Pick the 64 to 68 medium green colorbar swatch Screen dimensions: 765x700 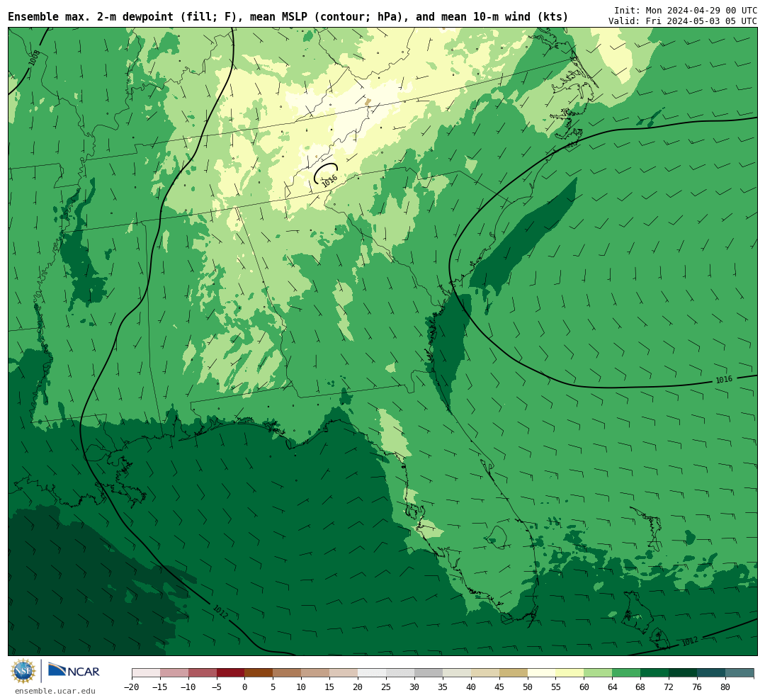pyautogui.click(x=627, y=673)
